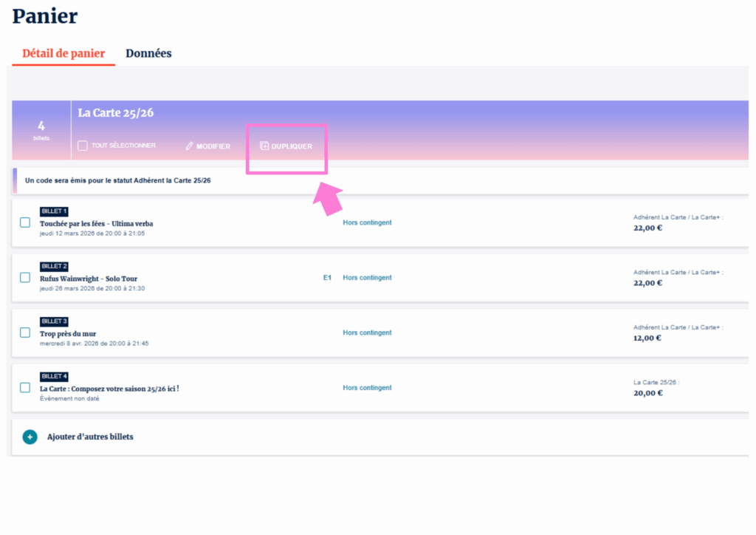Open the Touchée par les fées event title

click(97, 223)
